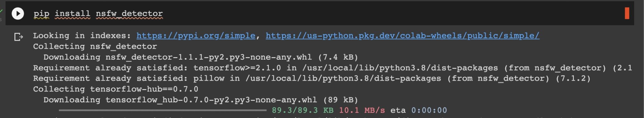
Task: Click the tensorflow_hub download progress bar
Action: tap(163, 110)
